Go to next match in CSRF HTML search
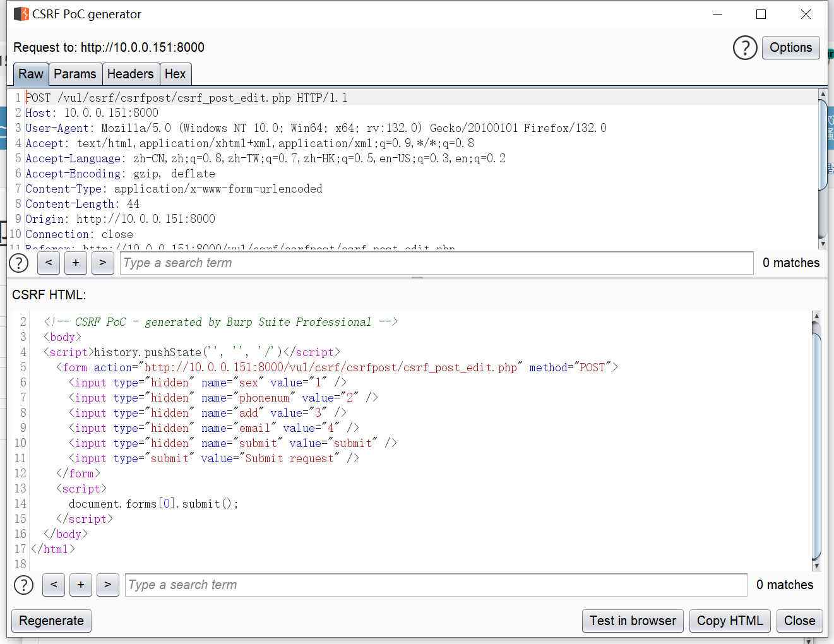 point(108,585)
